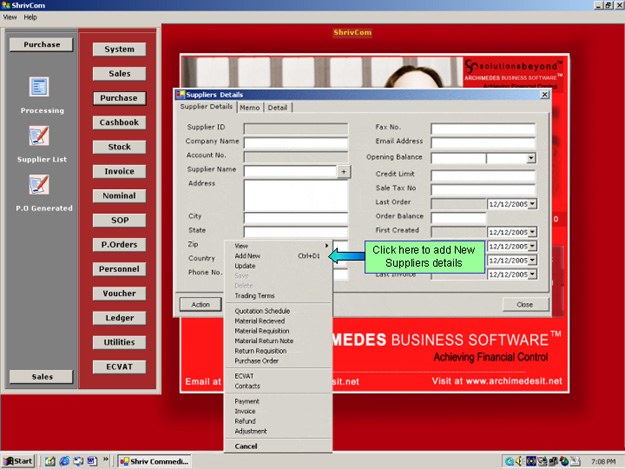Open the Supplier List icon
625x469 pixels.
(40, 136)
